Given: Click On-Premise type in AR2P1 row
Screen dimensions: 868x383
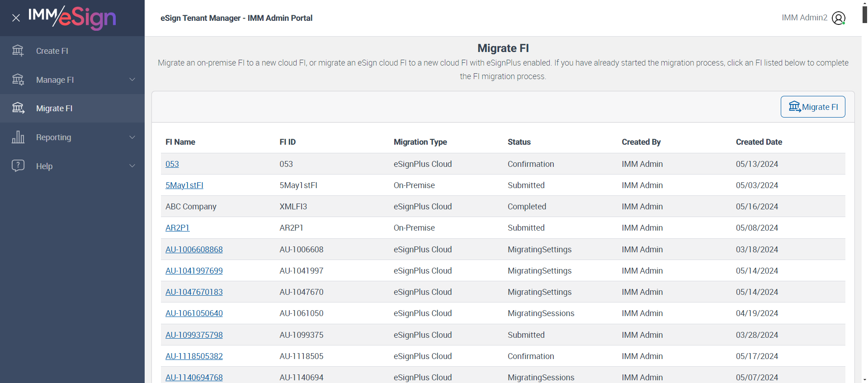Looking at the screenshot, I should click(x=414, y=228).
